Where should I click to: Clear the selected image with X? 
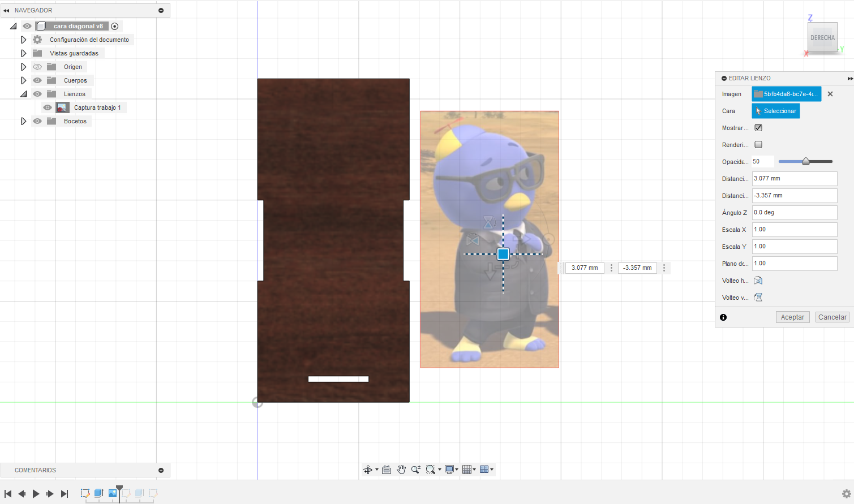pyautogui.click(x=830, y=94)
